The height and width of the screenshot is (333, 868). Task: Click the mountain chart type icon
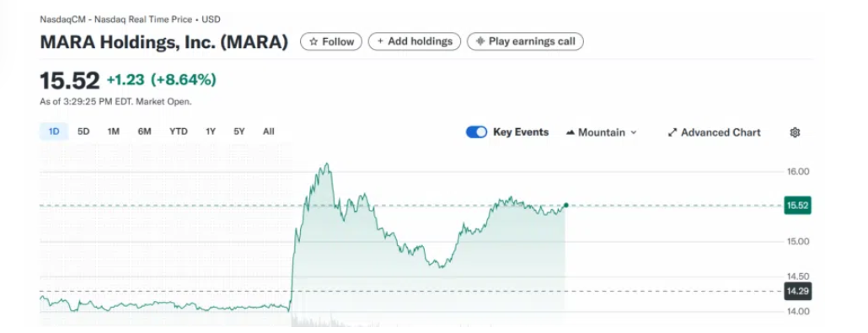click(x=571, y=132)
